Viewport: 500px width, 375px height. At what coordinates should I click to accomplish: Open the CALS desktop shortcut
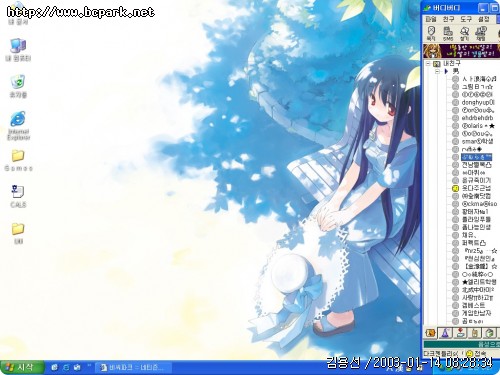point(18,196)
